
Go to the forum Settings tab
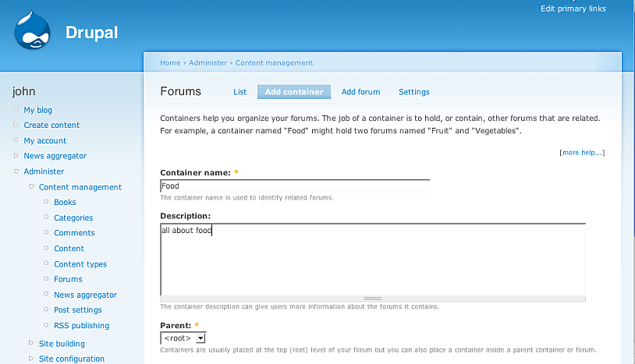tap(413, 92)
